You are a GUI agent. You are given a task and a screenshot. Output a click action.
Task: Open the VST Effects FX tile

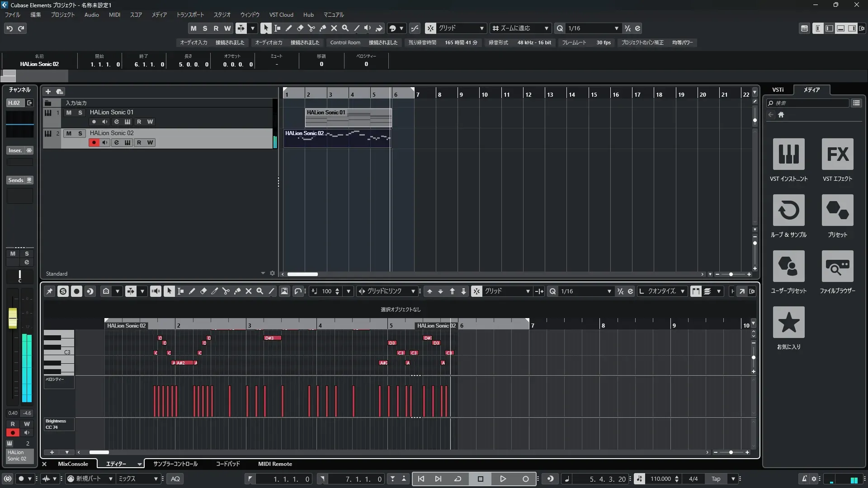(x=837, y=154)
